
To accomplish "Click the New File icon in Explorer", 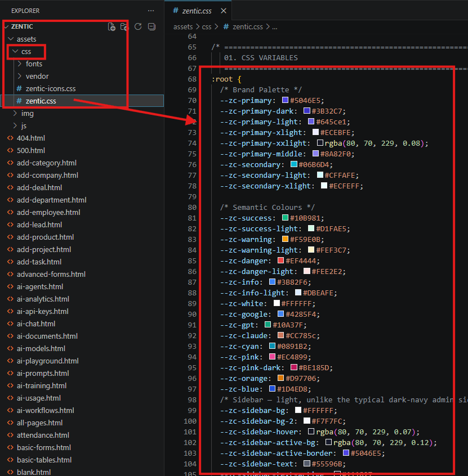I will pos(112,26).
